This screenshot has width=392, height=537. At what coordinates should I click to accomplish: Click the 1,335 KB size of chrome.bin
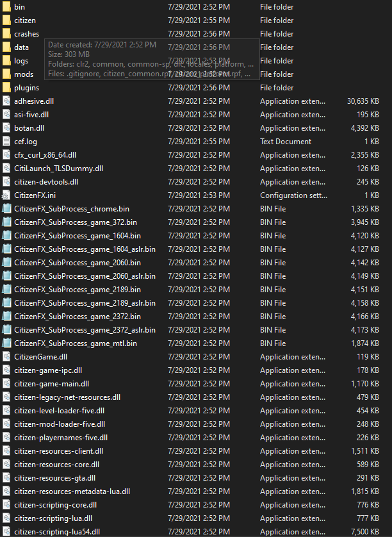[x=365, y=208]
